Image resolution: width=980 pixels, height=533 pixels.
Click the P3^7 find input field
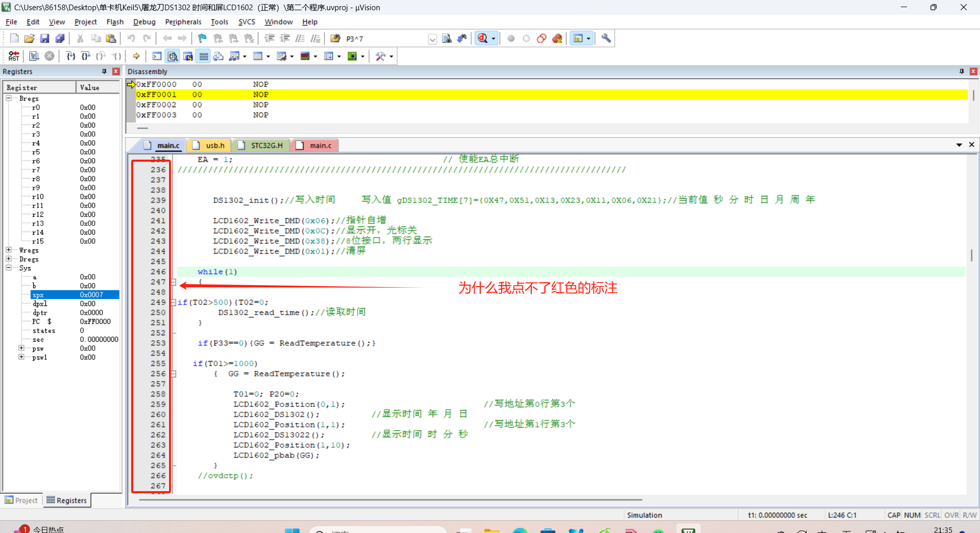point(386,39)
